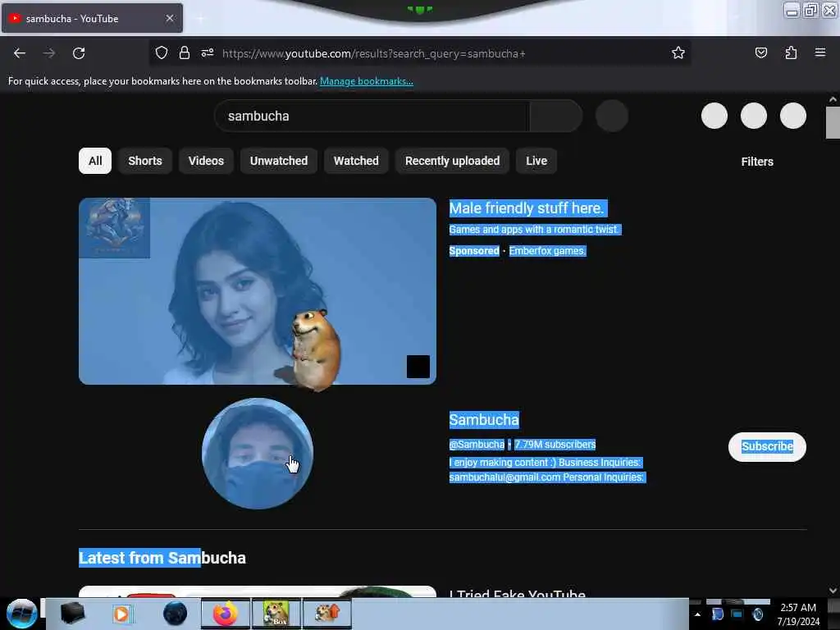Open the Firefox hamburger menu

tap(820, 52)
